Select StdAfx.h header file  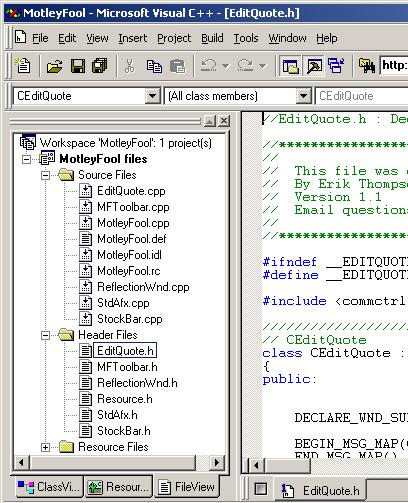coord(117,415)
